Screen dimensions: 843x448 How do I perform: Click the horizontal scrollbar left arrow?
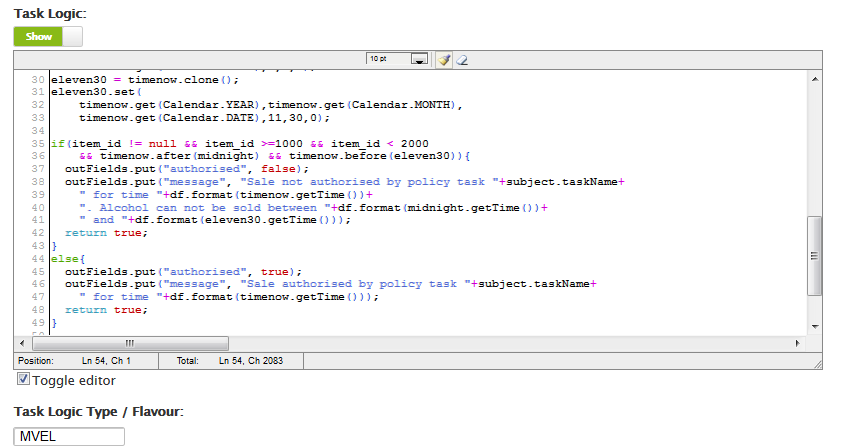click(x=22, y=343)
